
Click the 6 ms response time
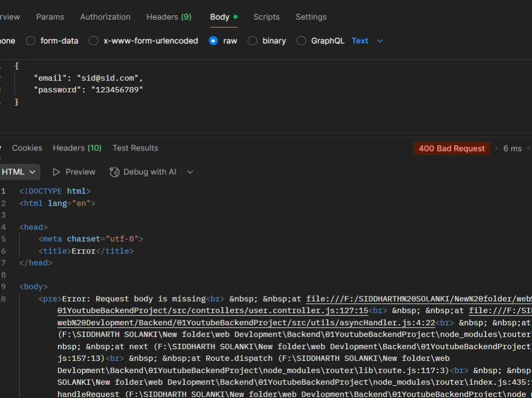pos(512,148)
